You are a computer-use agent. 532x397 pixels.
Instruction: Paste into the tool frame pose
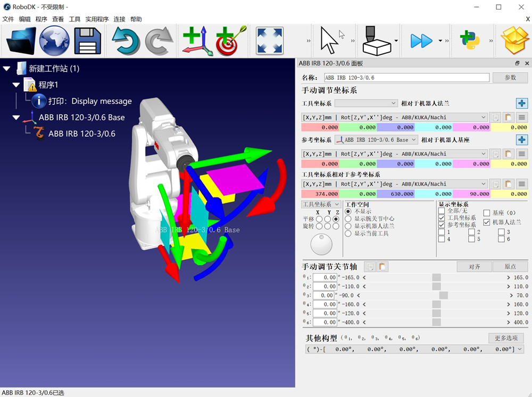[x=508, y=118]
